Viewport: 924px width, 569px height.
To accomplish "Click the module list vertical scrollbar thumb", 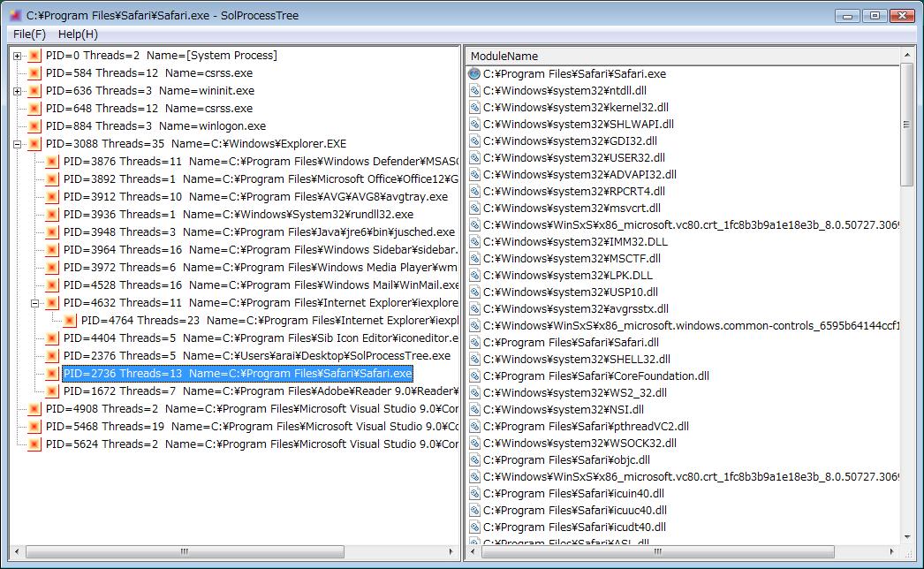I will point(906,125).
